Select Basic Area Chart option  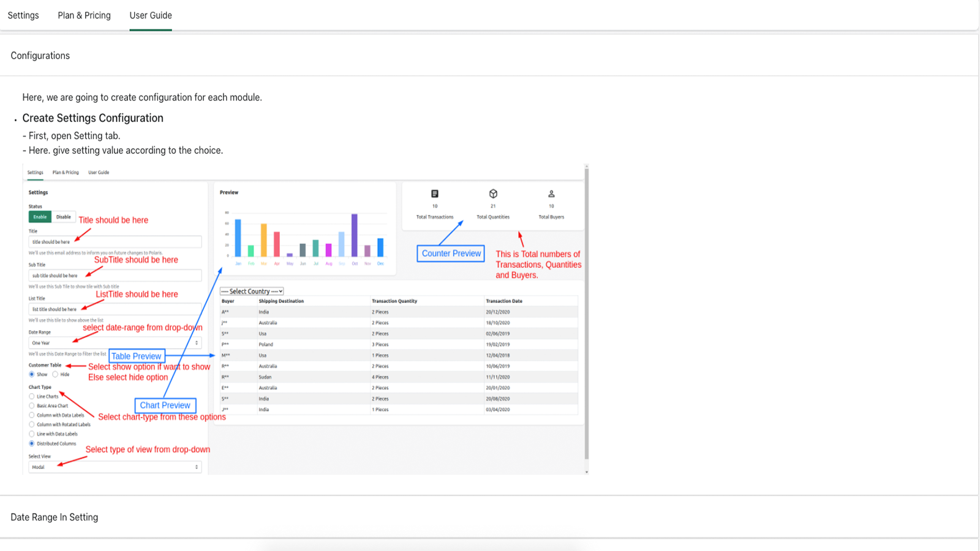point(32,405)
